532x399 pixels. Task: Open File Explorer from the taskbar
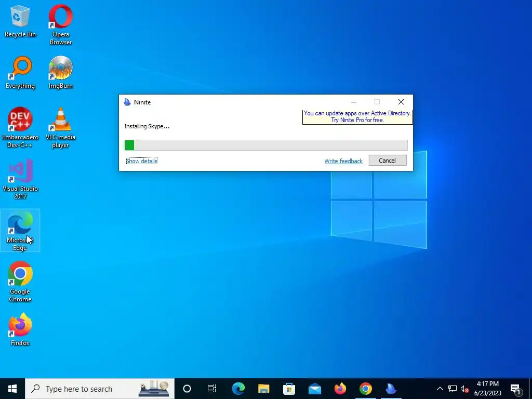(263, 389)
